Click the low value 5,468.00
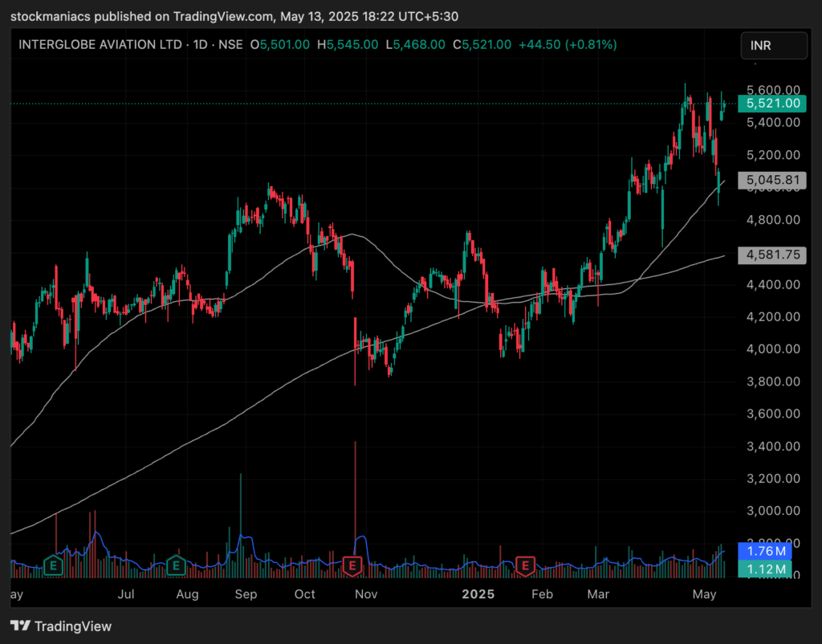The image size is (822, 644). point(419,45)
